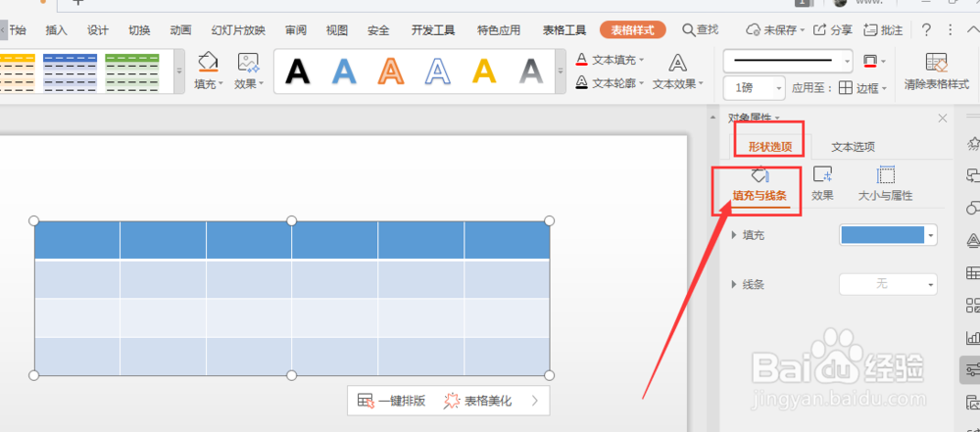Image resolution: width=980 pixels, height=432 pixels.
Task: Switch to the Animation (动画) tab
Action: click(180, 30)
